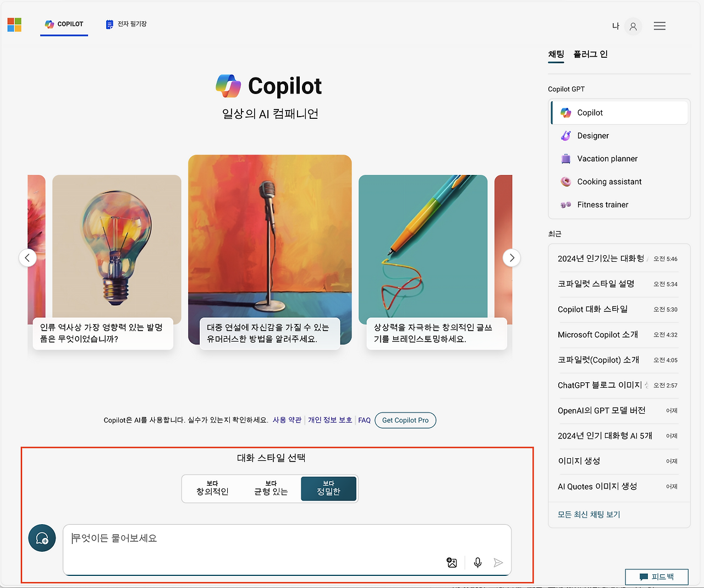Open the 사용 약관 link
The height and width of the screenshot is (588, 704).
coord(287,420)
